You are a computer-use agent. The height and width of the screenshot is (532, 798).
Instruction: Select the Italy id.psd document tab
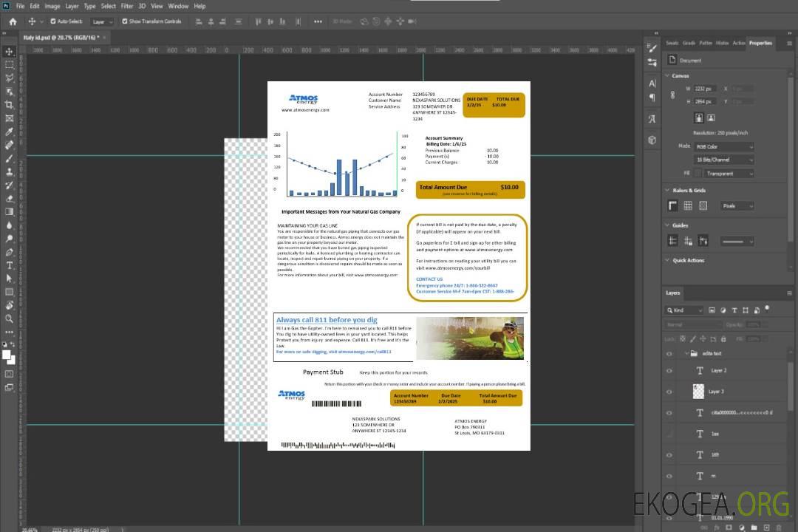coord(61,38)
